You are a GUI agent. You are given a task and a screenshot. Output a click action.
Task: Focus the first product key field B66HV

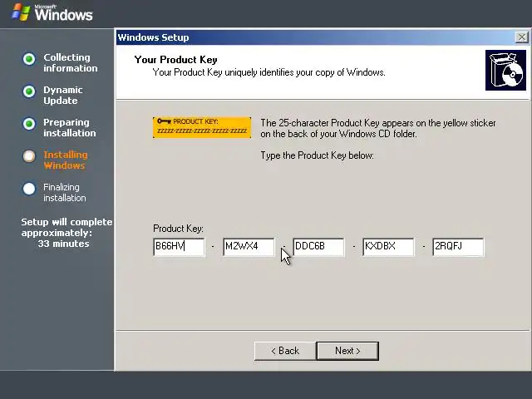pyautogui.click(x=179, y=247)
